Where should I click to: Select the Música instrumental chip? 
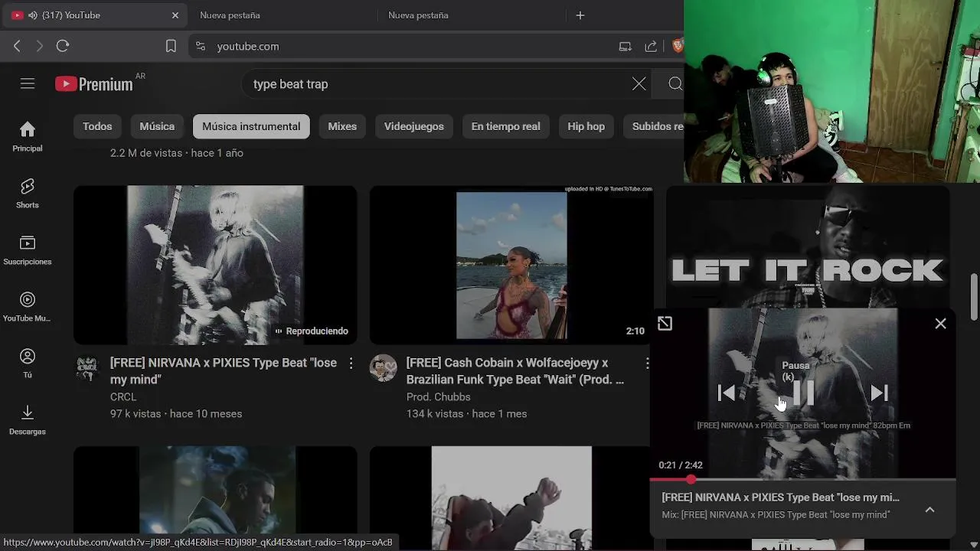tap(251, 126)
